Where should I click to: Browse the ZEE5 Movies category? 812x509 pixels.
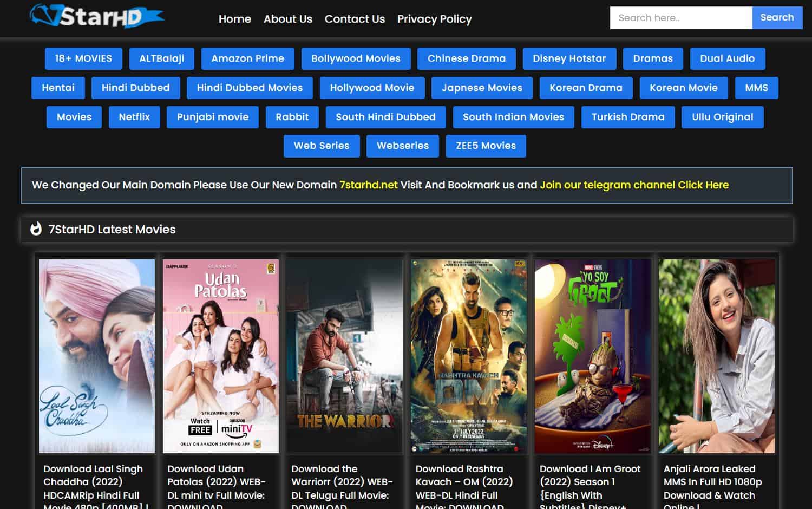[486, 146]
